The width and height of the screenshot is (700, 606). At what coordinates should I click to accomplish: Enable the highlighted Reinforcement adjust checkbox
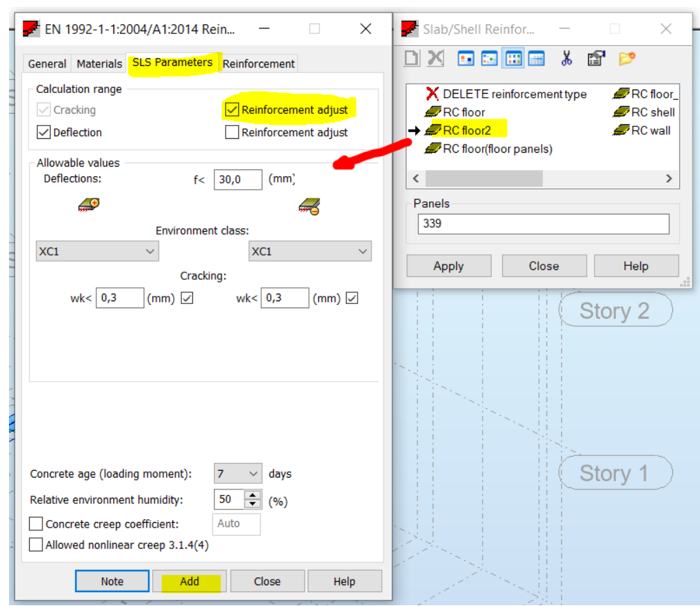[x=233, y=109]
